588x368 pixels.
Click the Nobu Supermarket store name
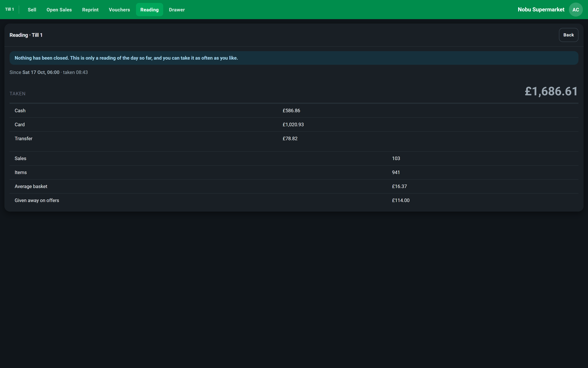(541, 10)
